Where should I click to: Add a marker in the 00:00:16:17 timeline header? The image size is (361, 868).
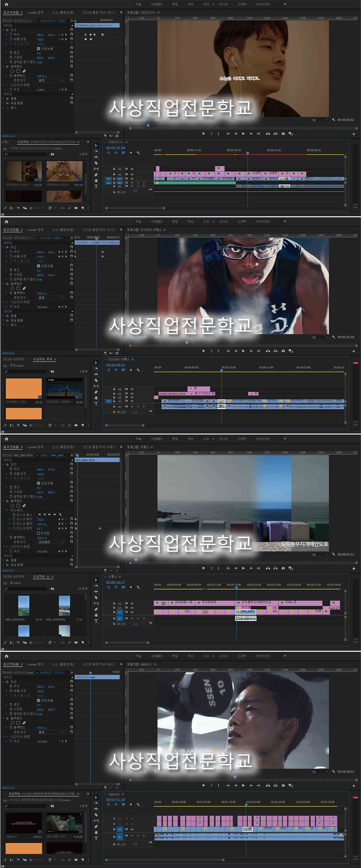[131, 587]
